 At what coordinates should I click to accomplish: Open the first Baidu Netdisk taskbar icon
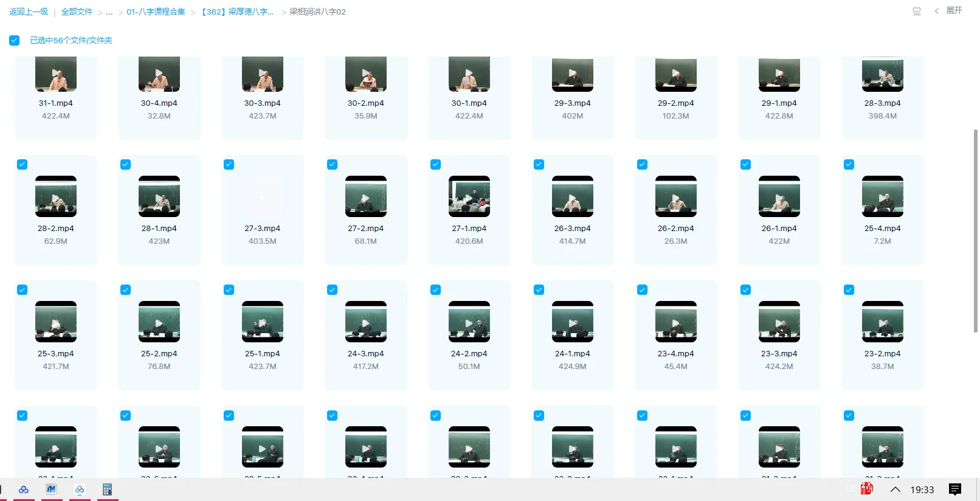point(24,489)
